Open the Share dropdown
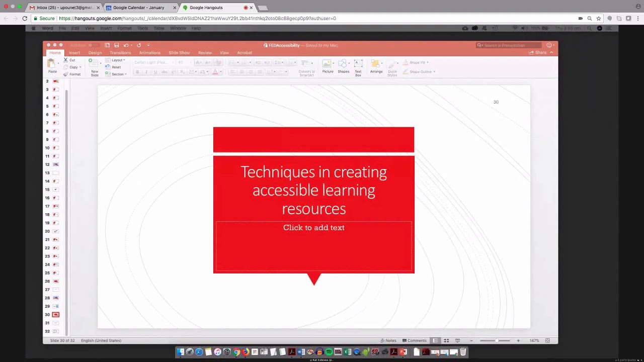This screenshot has width=644, height=362. point(541,52)
